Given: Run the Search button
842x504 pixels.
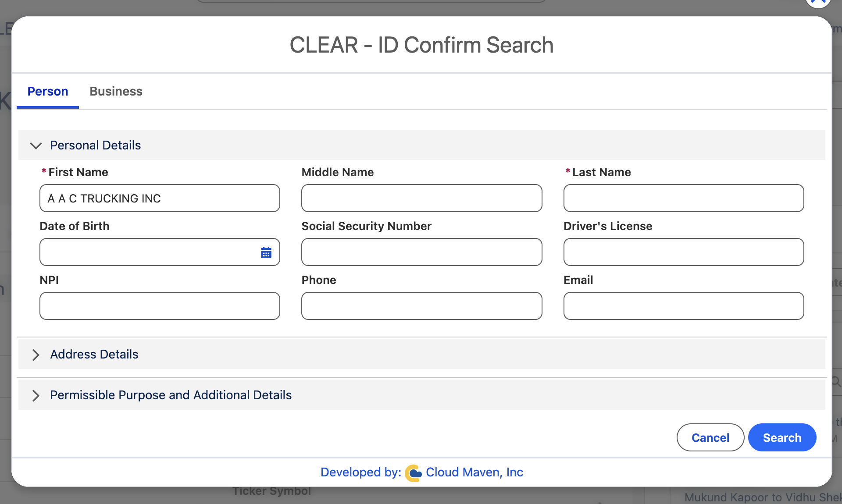Looking at the screenshot, I should tap(782, 437).
